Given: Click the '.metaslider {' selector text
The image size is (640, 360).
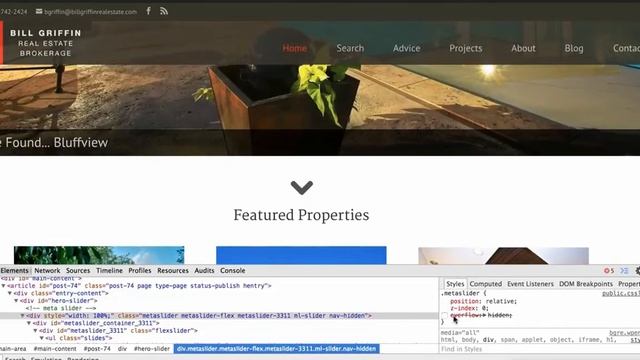Looking at the screenshot, I should tap(463, 293).
